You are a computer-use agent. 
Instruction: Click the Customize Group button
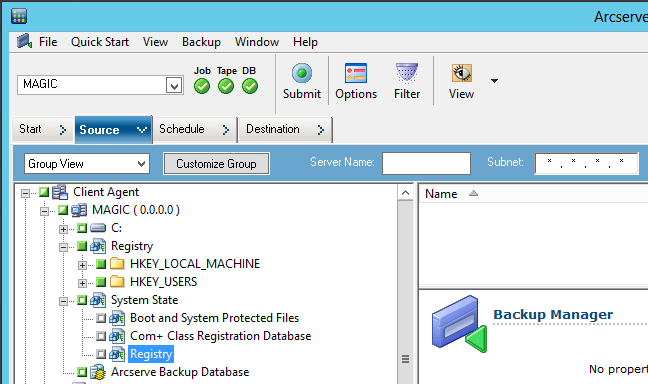pyautogui.click(x=216, y=164)
